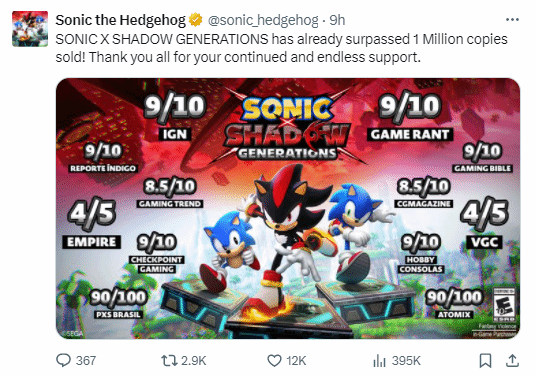Click the reply comment icon

(63, 361)
